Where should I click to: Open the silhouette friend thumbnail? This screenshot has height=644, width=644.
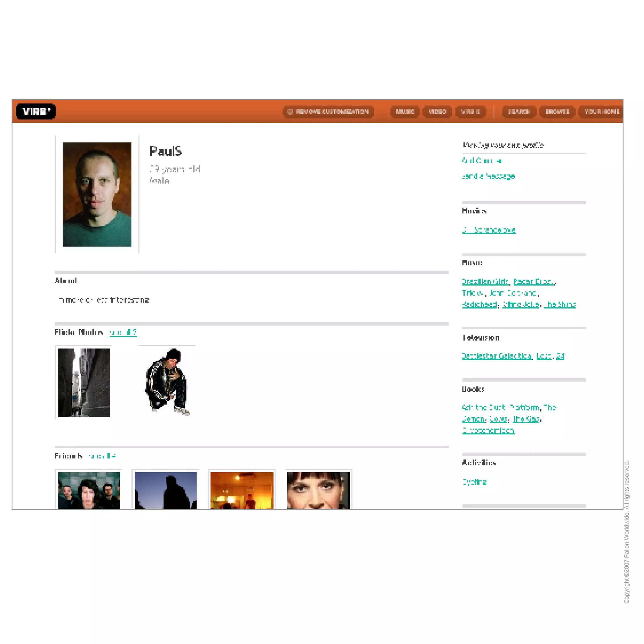(166, 490)
